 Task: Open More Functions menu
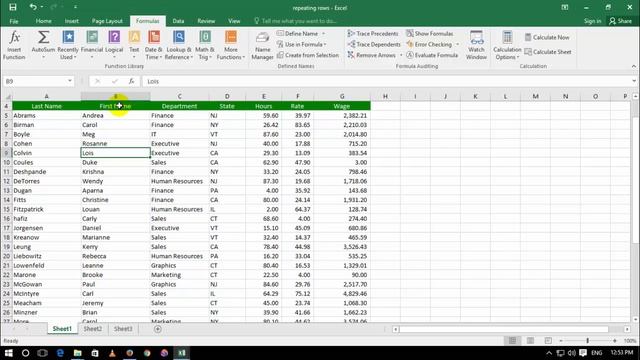point(231,45)
